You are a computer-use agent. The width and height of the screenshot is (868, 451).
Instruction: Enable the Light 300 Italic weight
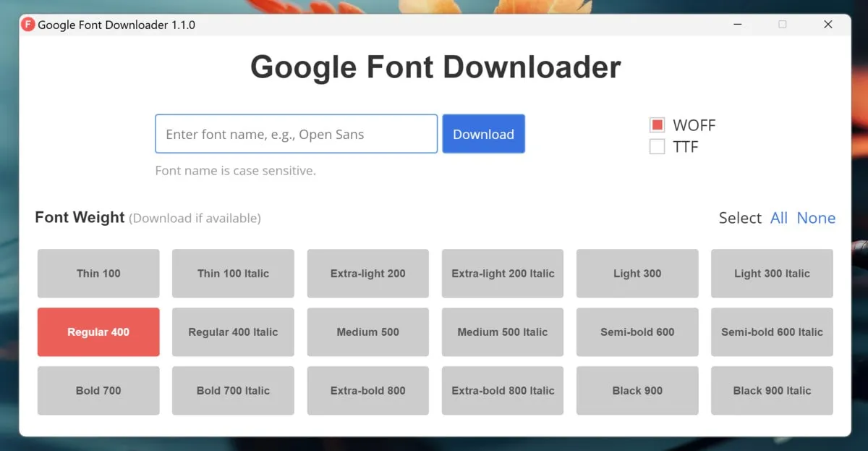click(772, 274)
